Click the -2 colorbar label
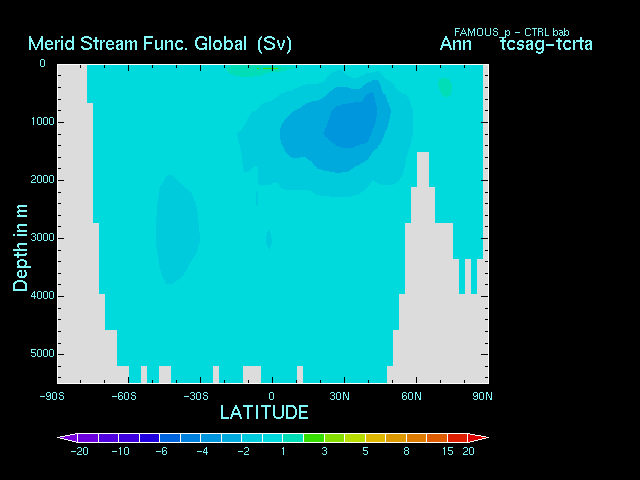This screenshot has height=480, width=640. click(x=244, y=451)
